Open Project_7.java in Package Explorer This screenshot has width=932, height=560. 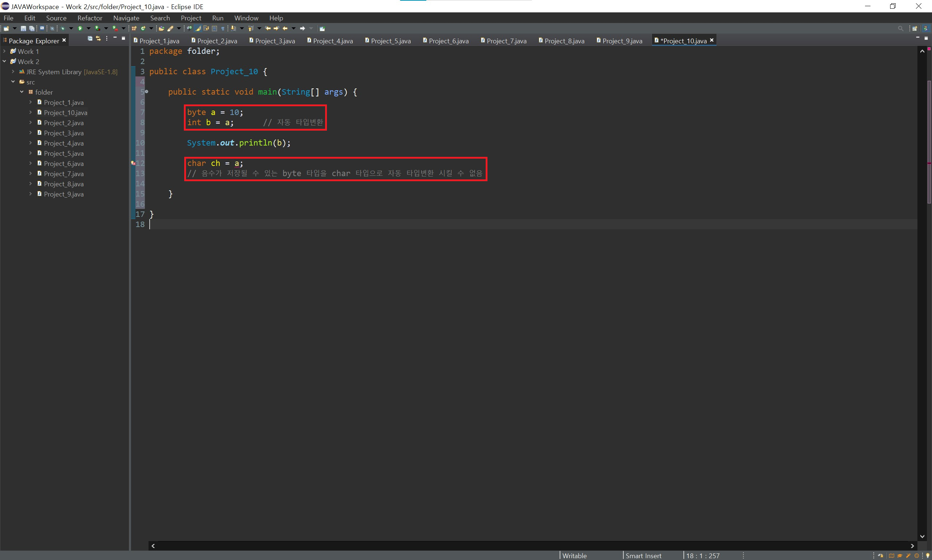tap(63, 174)
